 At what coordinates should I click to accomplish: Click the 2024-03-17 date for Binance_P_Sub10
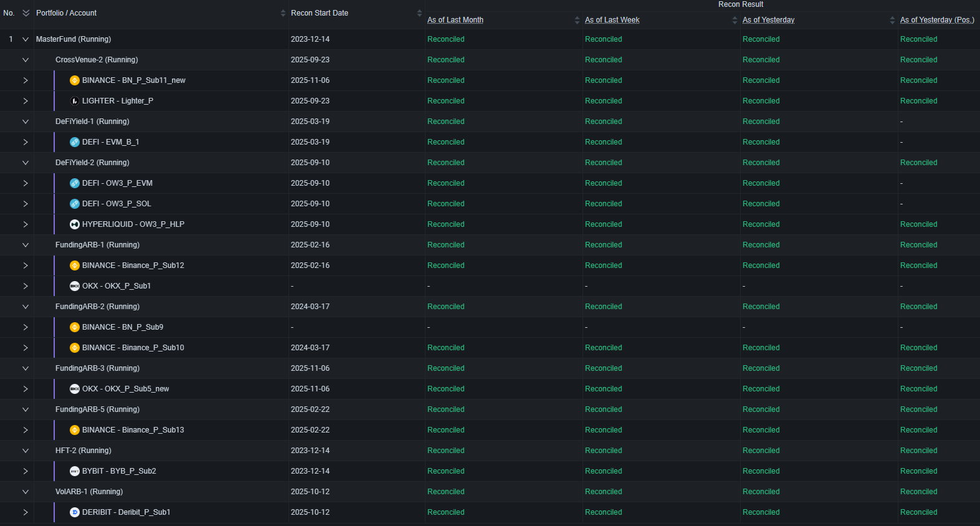tap(310, 348)
